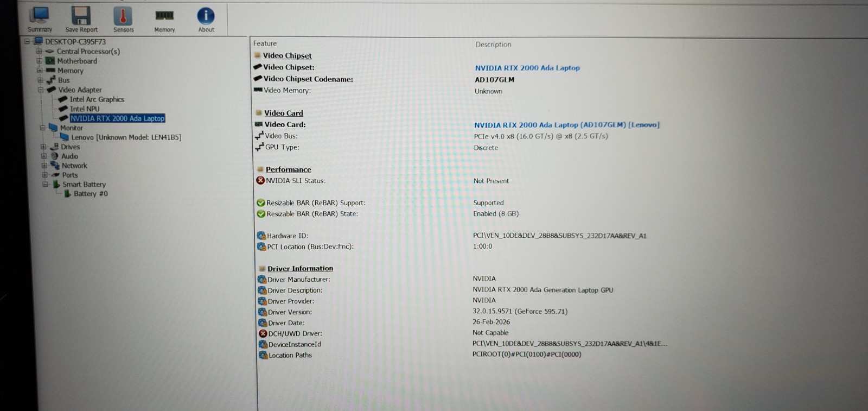This screenshot has height=411, width=868.
Task: Select the Smart Battery tree item
Action: (x=84, y=185)
